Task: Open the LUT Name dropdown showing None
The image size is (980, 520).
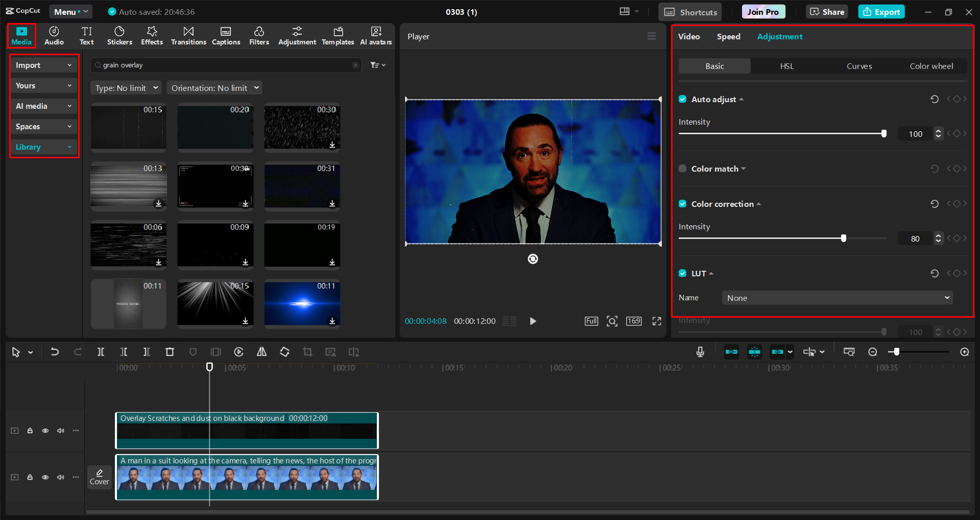Action: coord(836,297)
